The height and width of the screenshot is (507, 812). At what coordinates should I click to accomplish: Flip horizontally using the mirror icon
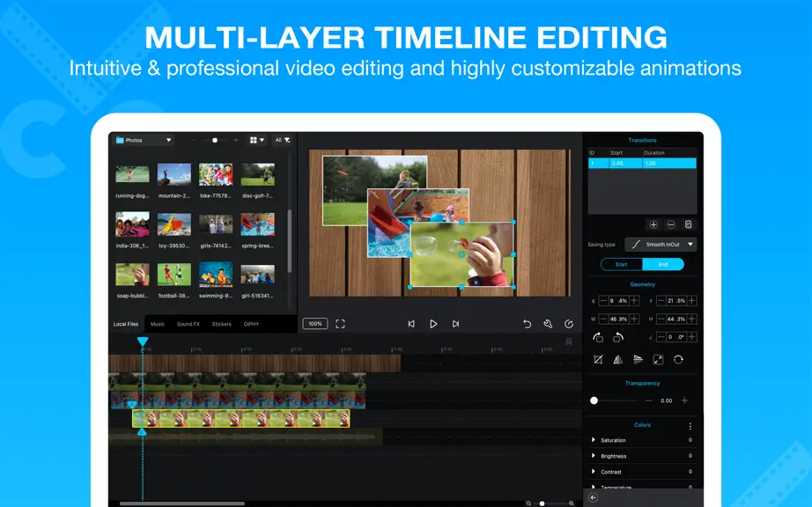click(617, 359)
